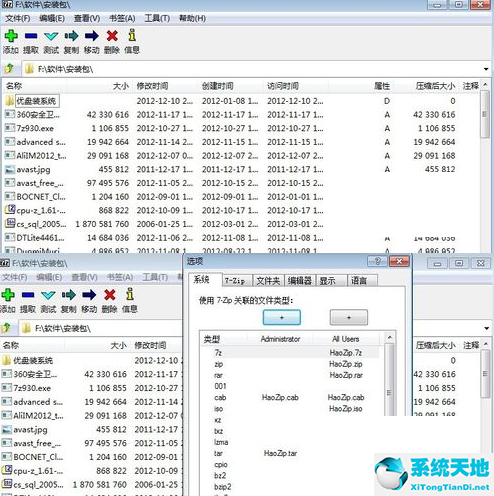Click the Extract (提取) icon in bottom window
Viewport: 494px width, 496px height.
tap(28, 295)
